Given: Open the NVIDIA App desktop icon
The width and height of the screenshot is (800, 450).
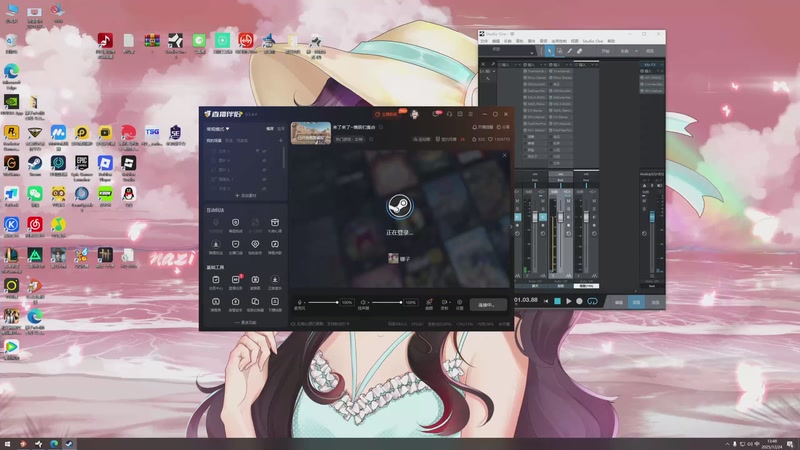Looking at the screenshot, I should (x=11, y=102).
